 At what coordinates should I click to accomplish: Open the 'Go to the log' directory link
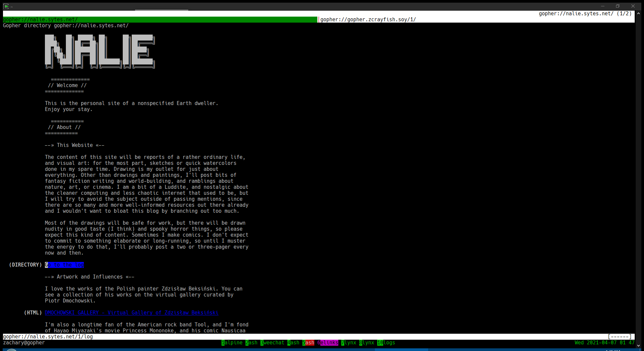[64, 265]
